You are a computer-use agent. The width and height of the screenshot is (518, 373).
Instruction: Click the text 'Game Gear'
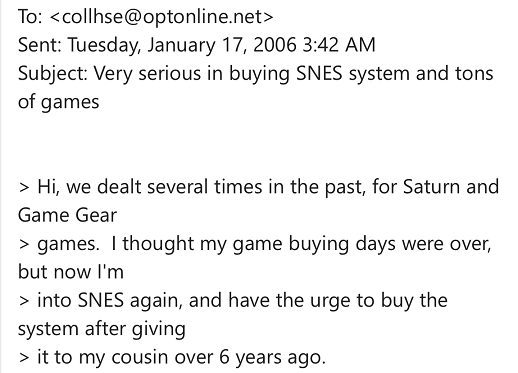67,215
